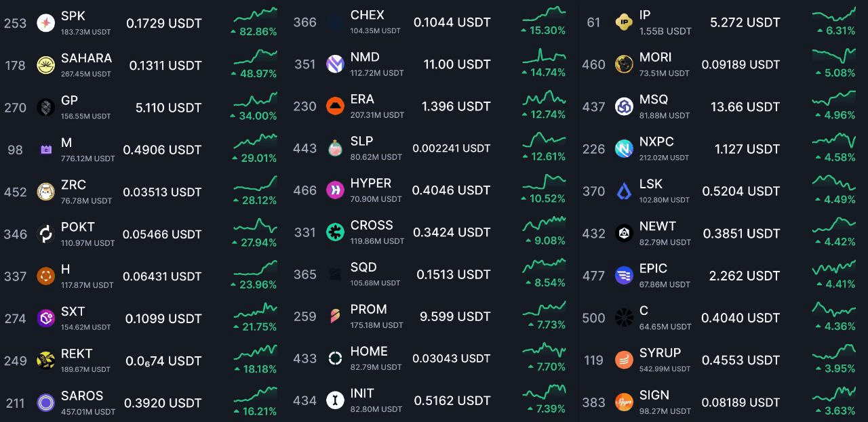
Task: Click the ZRC cat-face coin icon
Action: [x=46, y=192]
